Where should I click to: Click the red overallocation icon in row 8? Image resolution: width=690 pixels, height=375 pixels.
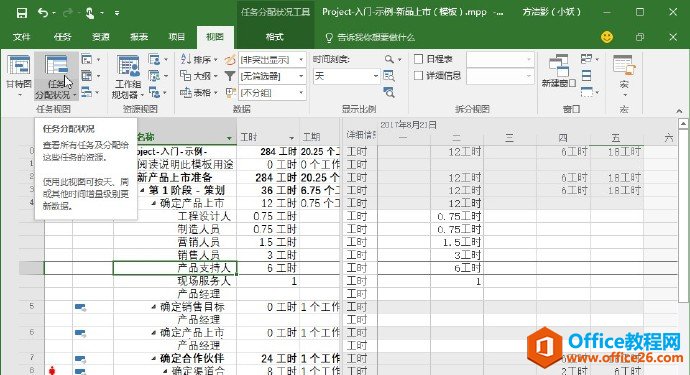tap(52, 371)
